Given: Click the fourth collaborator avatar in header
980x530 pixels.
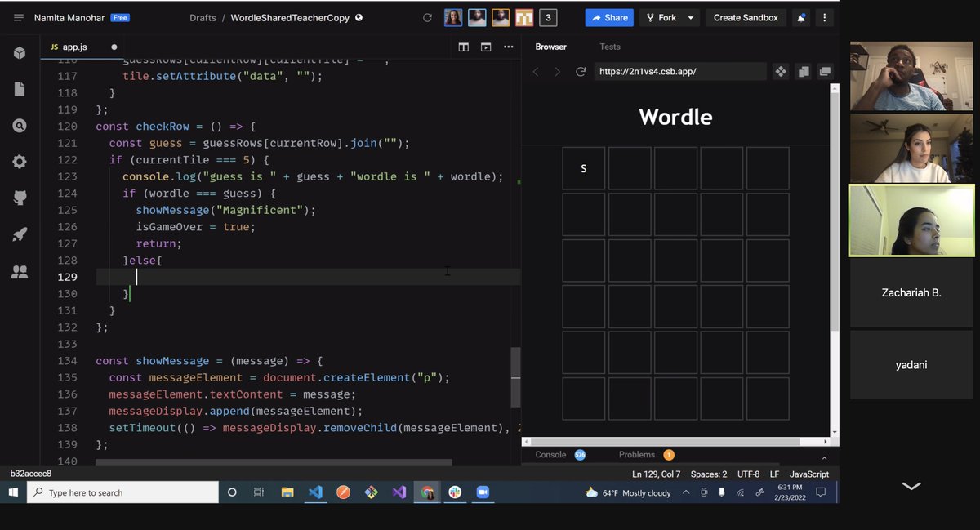Looking at the screenshot, I should point(524,17).
